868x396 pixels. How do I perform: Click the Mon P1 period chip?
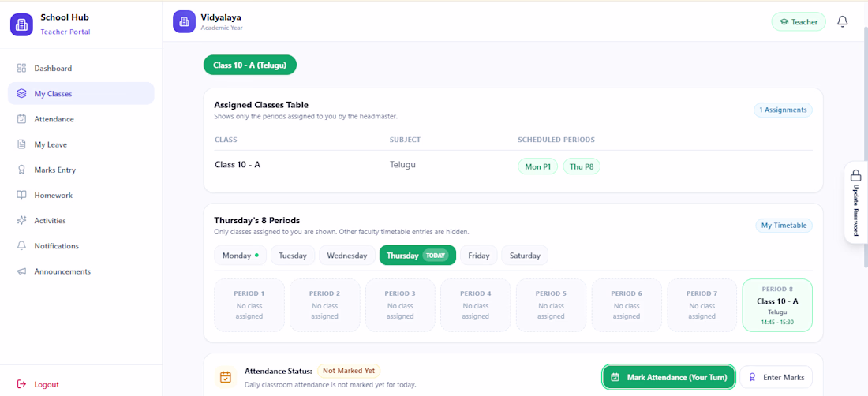coord(537,166)
